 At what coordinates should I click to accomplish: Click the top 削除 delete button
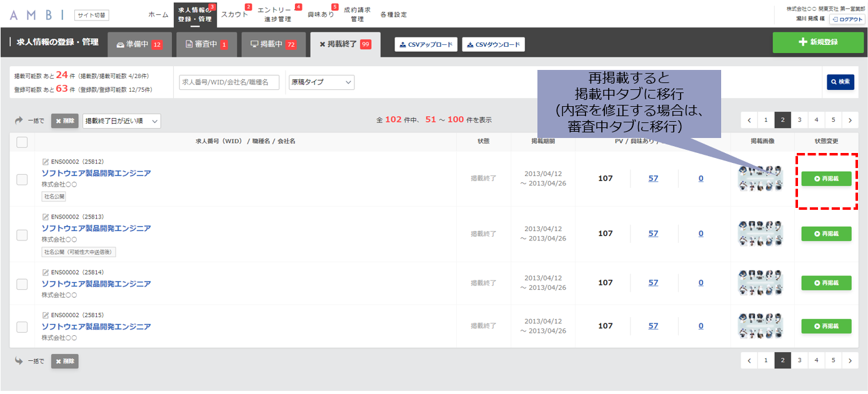(x=65, y=121)
